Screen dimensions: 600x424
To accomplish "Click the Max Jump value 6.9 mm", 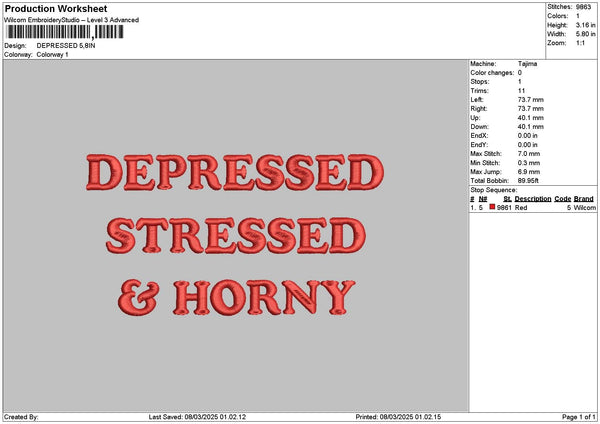I will click(x=529, y=172).
